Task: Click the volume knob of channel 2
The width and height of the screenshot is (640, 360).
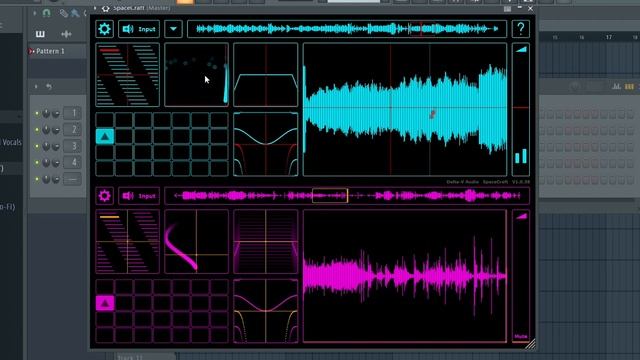Action: (x=56, y=130)
